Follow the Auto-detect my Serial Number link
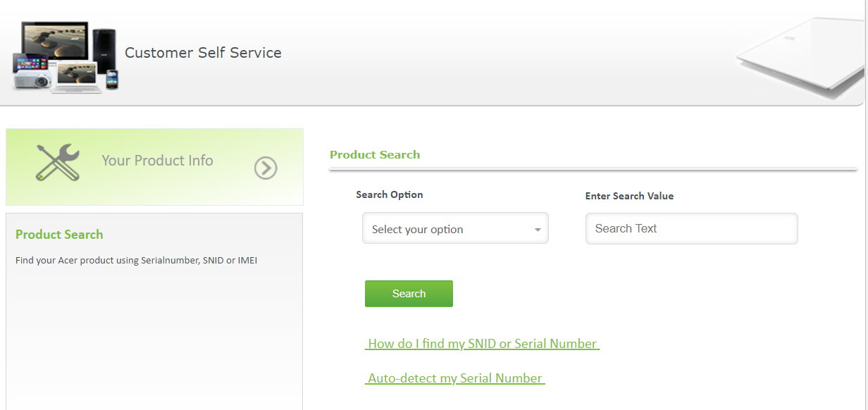The width and height of the screenshot is (868, 410). tap(455, 378)
